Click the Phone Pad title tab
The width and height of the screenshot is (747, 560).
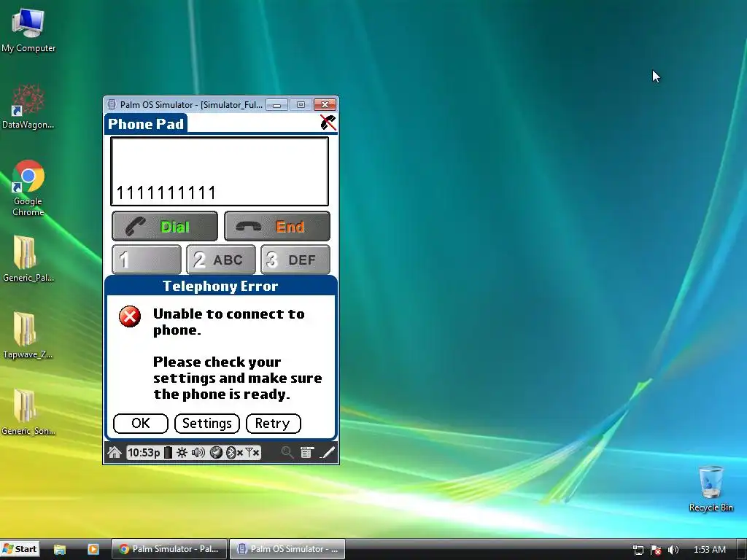146,124
